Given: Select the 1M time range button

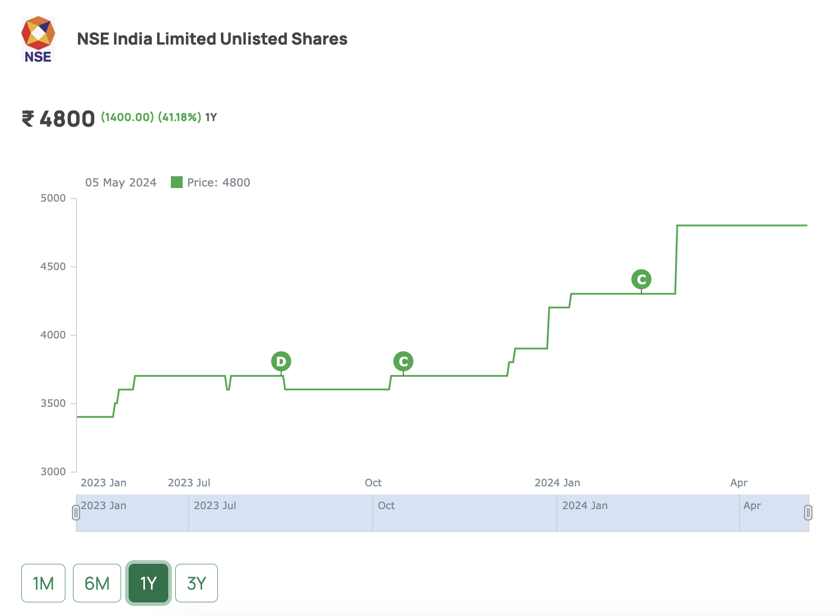Looking at the screenshot, I should point(43,583).
